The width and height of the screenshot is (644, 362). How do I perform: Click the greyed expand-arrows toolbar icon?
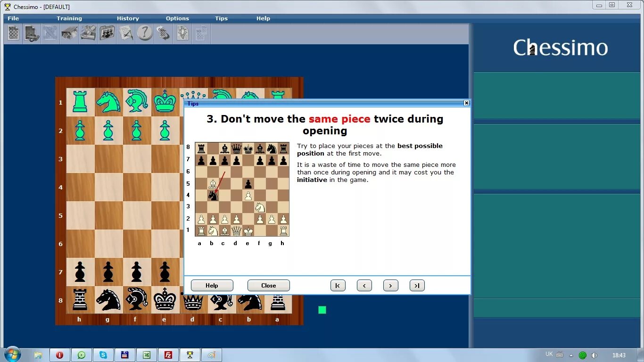pos(51,33)
